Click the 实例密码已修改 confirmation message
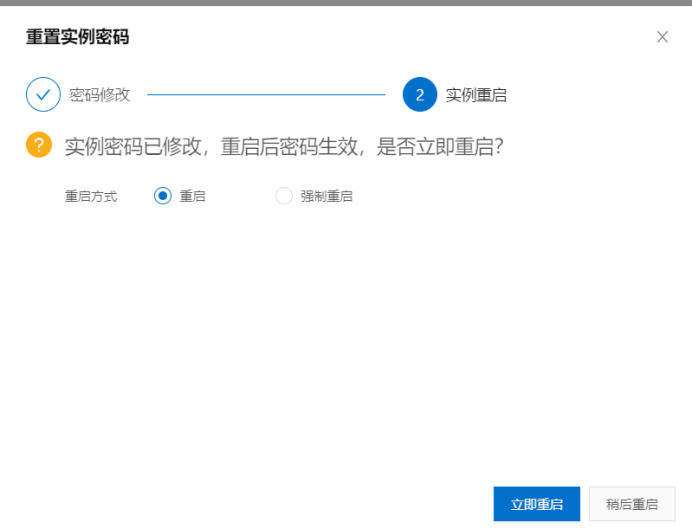This screenshot has width=692, height=530. click(x=284, y=147)
